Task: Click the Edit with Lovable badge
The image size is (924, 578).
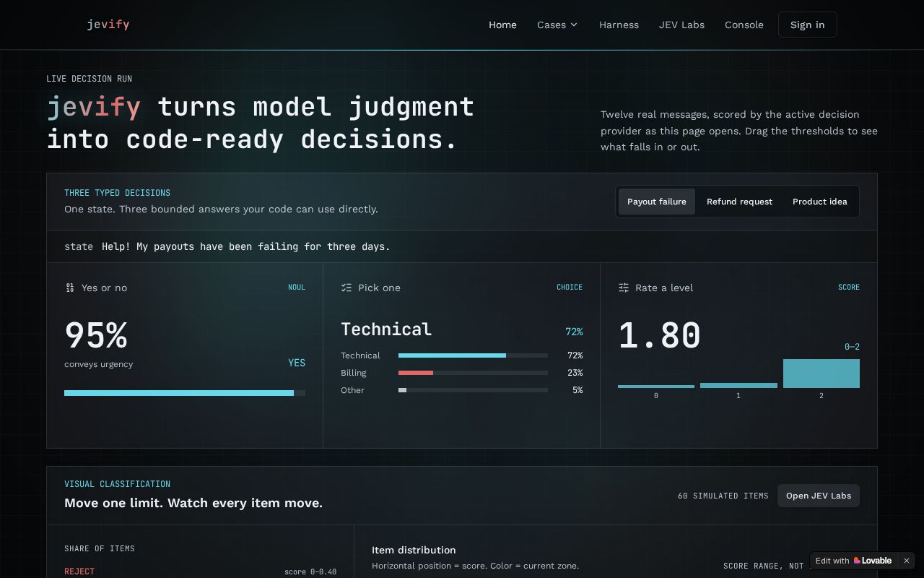Action: coord(853,561)
